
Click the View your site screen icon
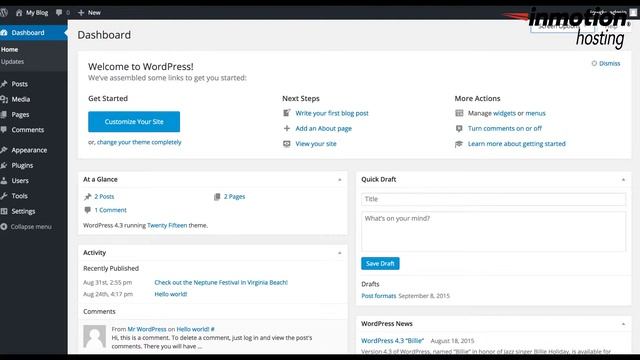(287, 144)
